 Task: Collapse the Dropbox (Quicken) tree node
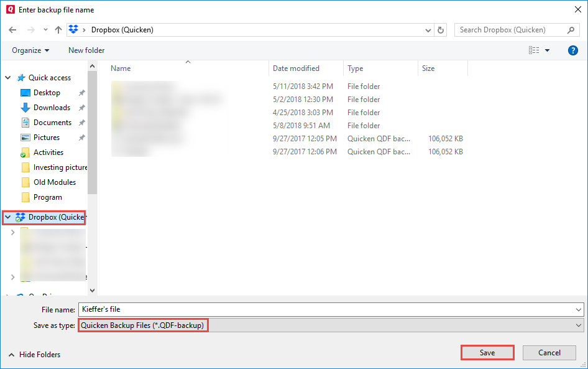pos(7,217)
